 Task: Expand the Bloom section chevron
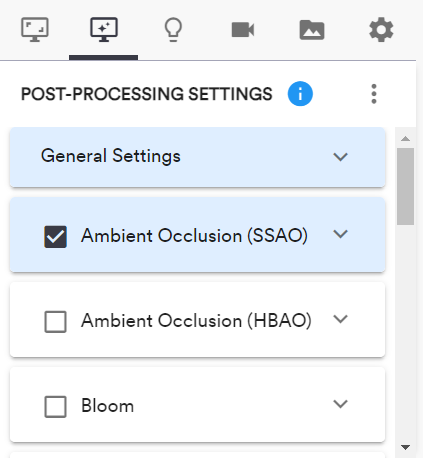tap(340, 404)
